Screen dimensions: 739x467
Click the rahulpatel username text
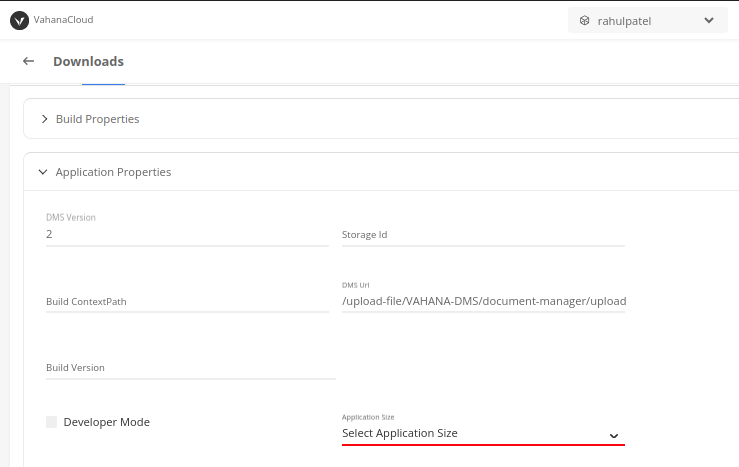(x=624, y=21)
